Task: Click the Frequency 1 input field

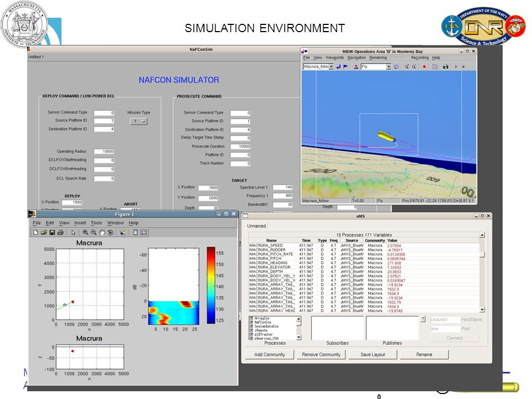Action: pos(283,196)
